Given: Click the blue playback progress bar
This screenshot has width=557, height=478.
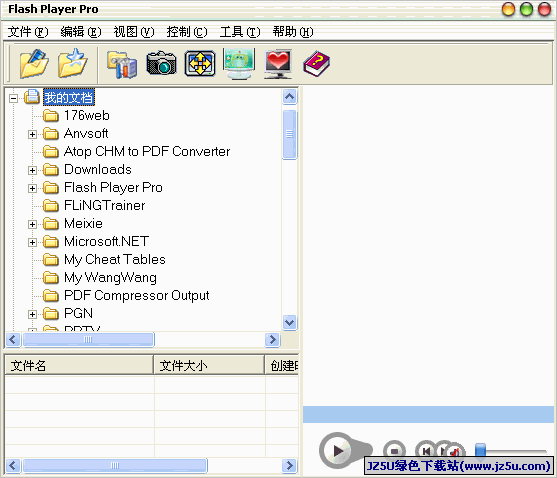Looking at the screenshot, I should [428, 414].
